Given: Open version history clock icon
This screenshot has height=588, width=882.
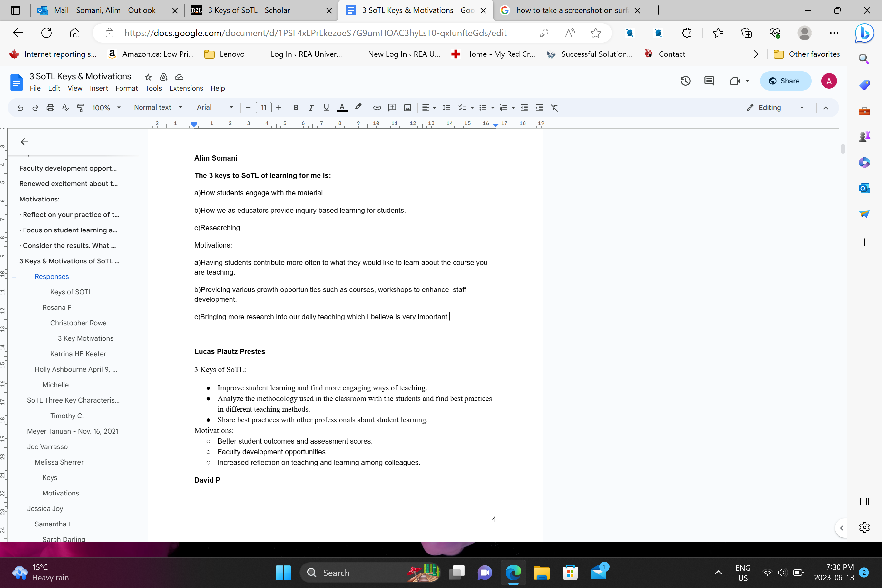Looking at the screenshot, I should tap(685, 81).
